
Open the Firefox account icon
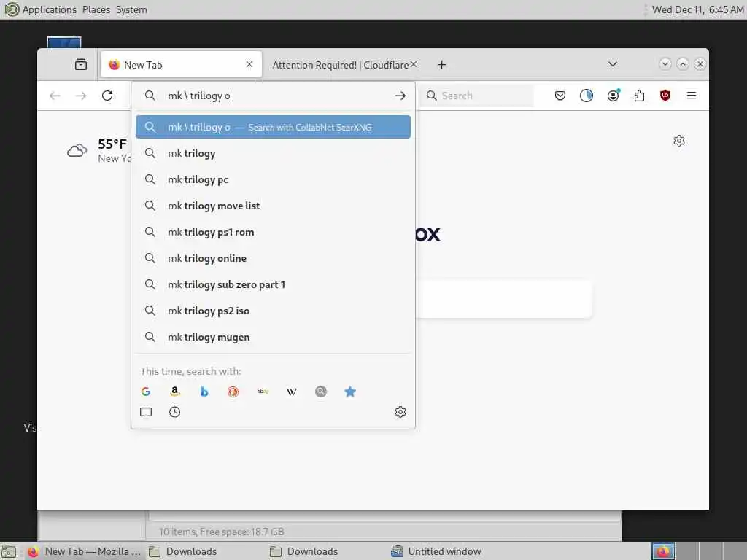click(x=613, y=96)
